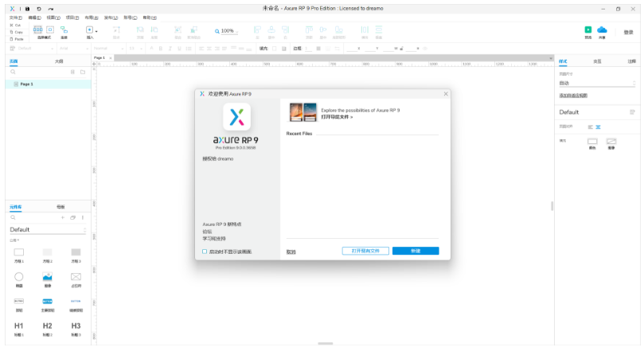
Task: Select Page 1 in the pages tree
Action: tap(48, 84)
